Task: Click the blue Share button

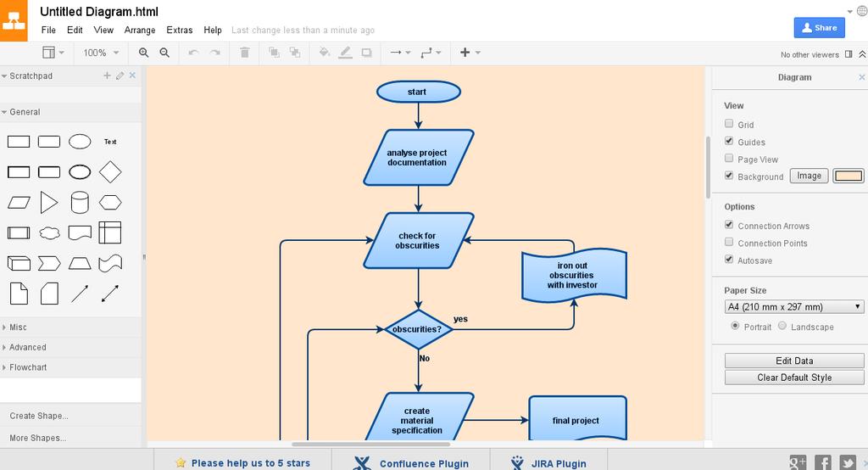Action: click(820, 28)
